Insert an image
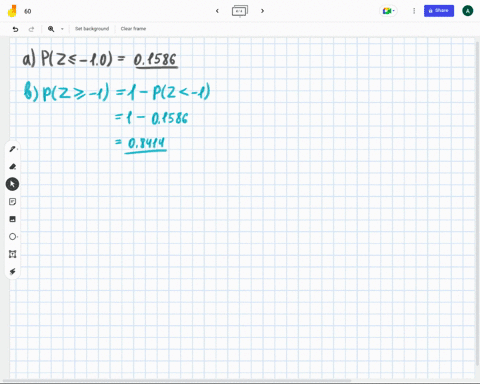 point(13,219)
